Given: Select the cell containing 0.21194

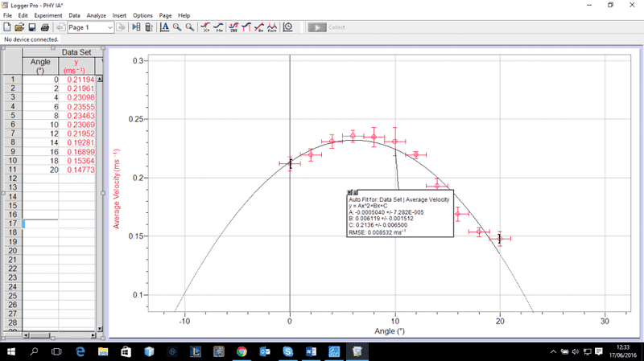Looking at the screenshot, I should point(80,80).
